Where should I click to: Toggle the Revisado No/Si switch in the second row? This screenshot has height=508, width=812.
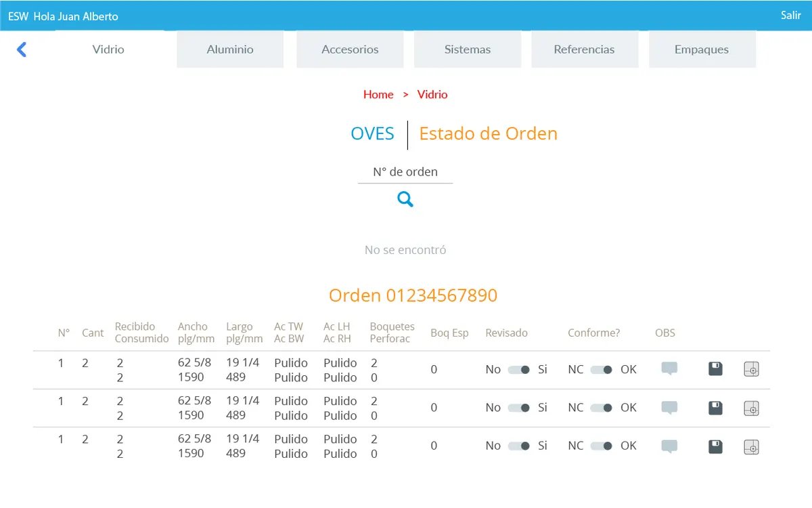tap(519, 408)
